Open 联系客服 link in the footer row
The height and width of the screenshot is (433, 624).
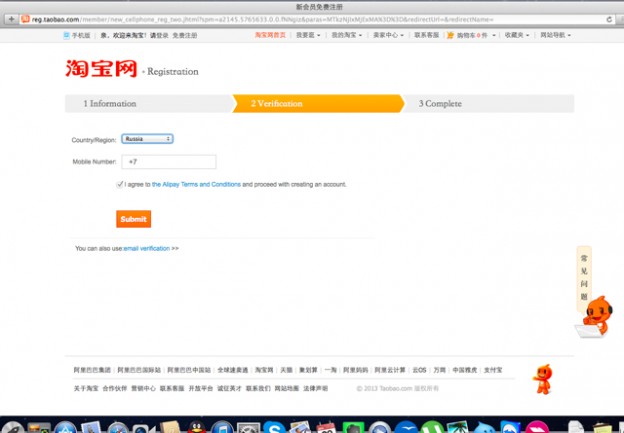(172, 388)
